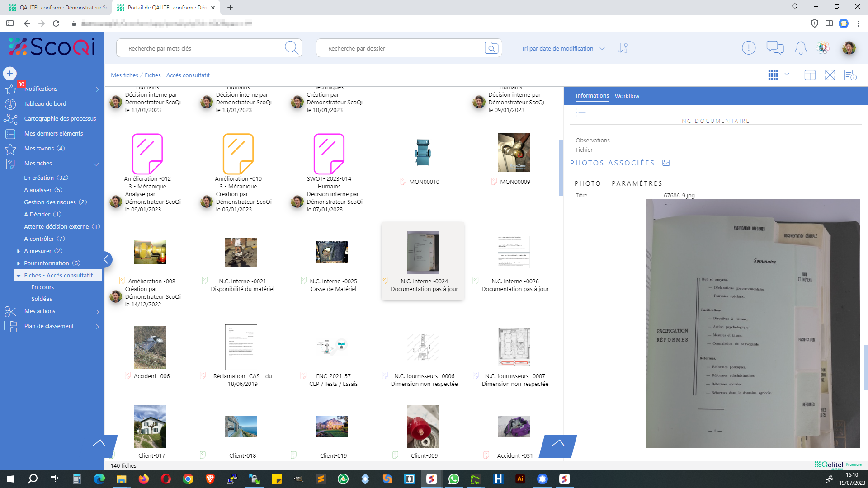
Task: Open the alert exclamation icon
Action: pos(749,47)
